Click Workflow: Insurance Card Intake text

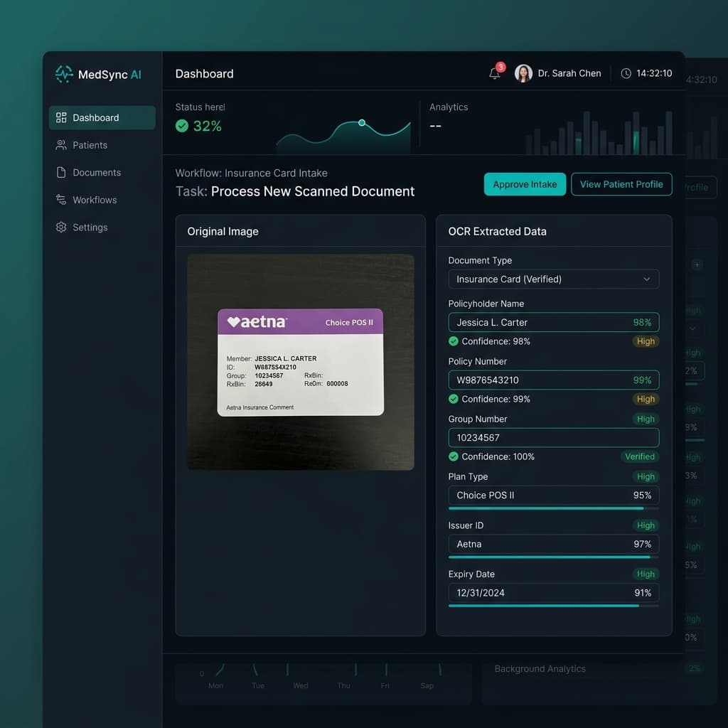pyautogui.click(x=251, y=173)
